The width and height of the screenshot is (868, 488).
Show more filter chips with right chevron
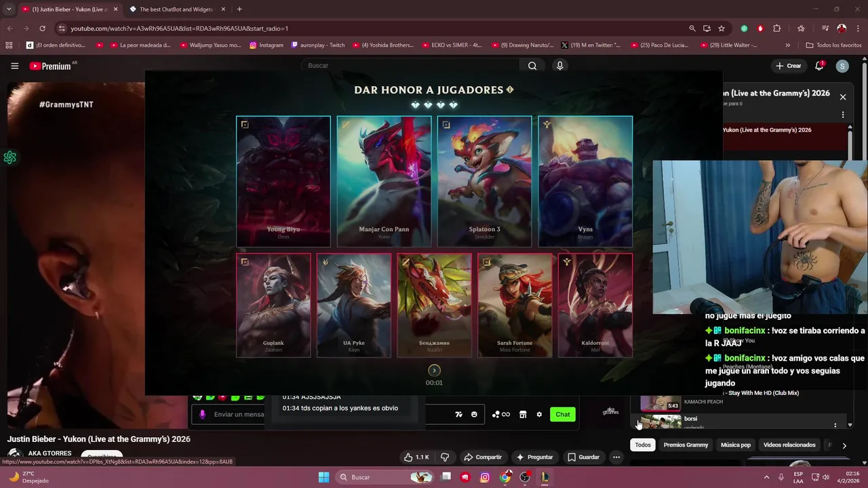point(844,445)
